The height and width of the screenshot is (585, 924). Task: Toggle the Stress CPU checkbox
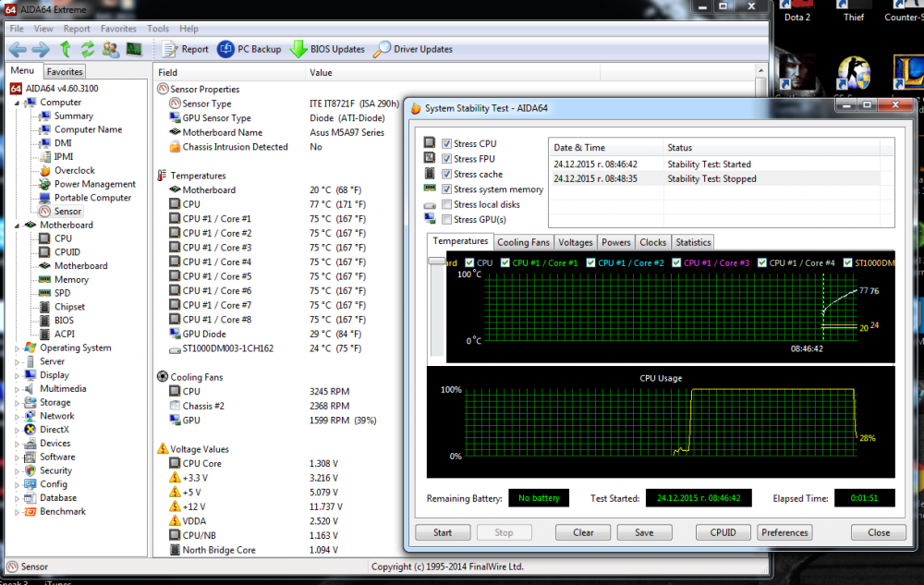(x=446, y=144)
